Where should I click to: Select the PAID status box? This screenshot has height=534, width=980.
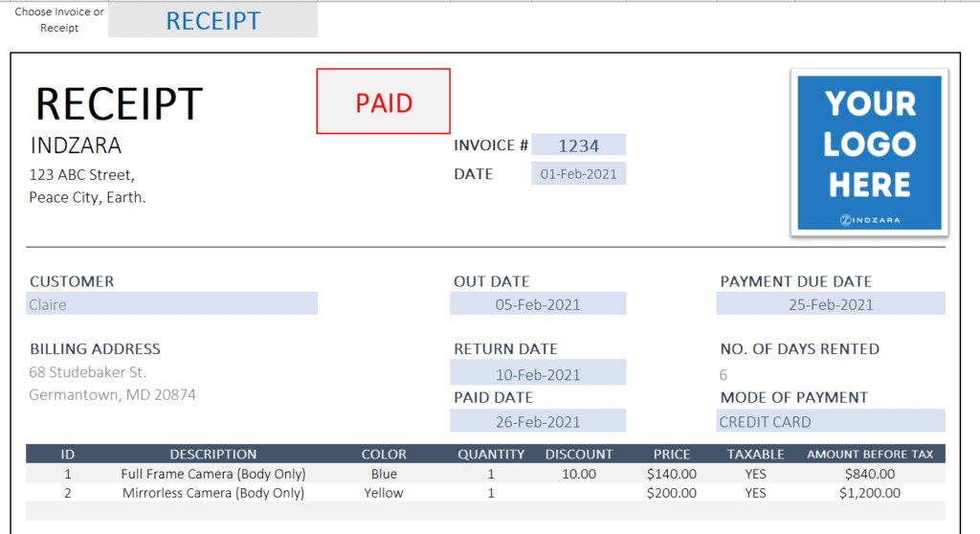pos(383,101)
